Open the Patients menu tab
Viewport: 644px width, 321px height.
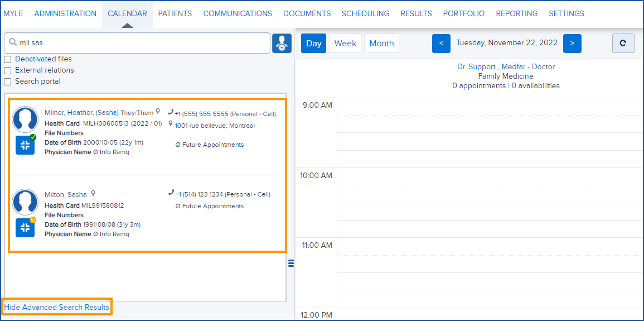pos(175,13)
